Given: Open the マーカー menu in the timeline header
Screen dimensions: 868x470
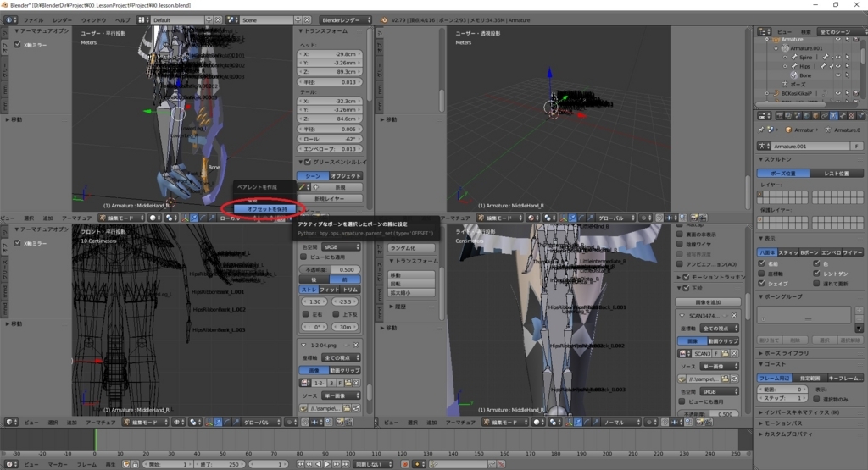Looking at the screenshot, I should pyautogui.click(x=58, y=464).
